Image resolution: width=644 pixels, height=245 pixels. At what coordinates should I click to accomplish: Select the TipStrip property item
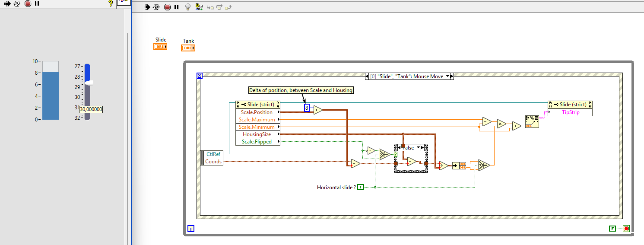coord(570,112)
